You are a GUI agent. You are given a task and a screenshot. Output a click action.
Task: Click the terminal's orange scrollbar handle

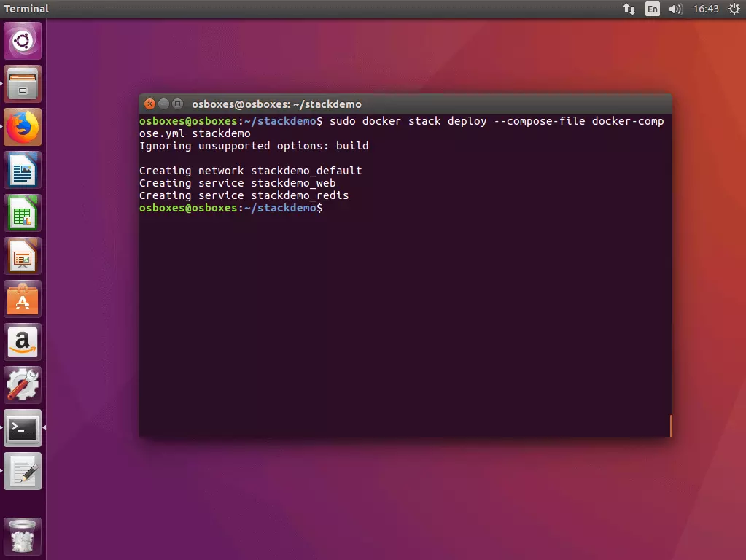click(671, 426)
